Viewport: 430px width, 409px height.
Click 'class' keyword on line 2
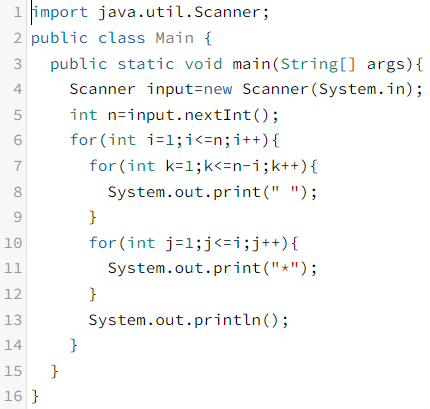[x=122, y=38]
